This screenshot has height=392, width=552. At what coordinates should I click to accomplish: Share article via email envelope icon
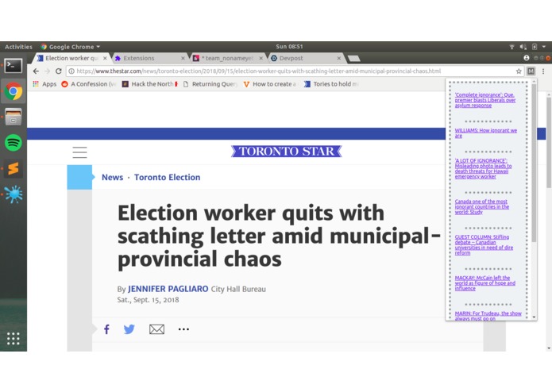[x=156, y=329]
